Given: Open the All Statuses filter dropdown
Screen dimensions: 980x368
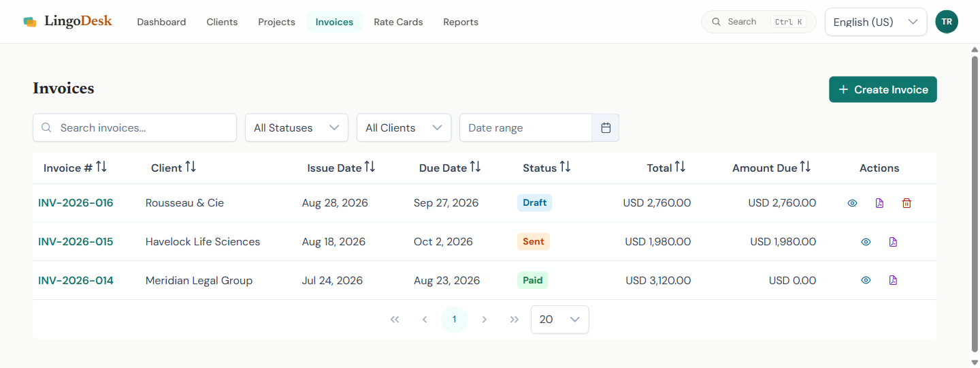Looking at the screenshot, I should click(x=297, y=127).
